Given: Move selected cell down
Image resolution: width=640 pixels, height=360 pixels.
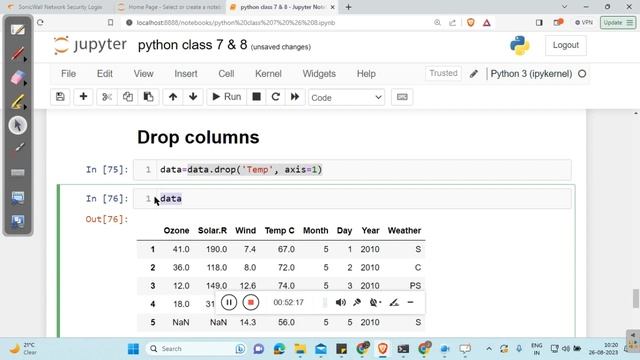Looking at the screenshot, I should (x=193, y=97).
